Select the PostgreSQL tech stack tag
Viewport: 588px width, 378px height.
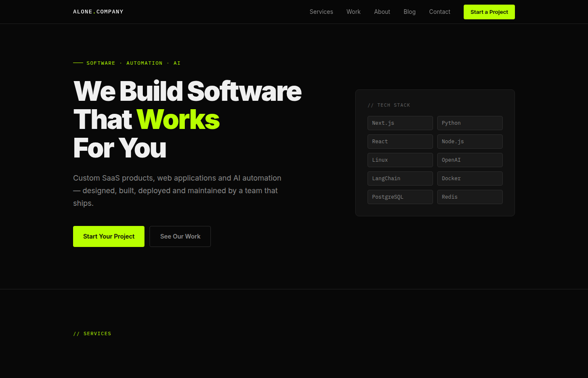(400, 197)
